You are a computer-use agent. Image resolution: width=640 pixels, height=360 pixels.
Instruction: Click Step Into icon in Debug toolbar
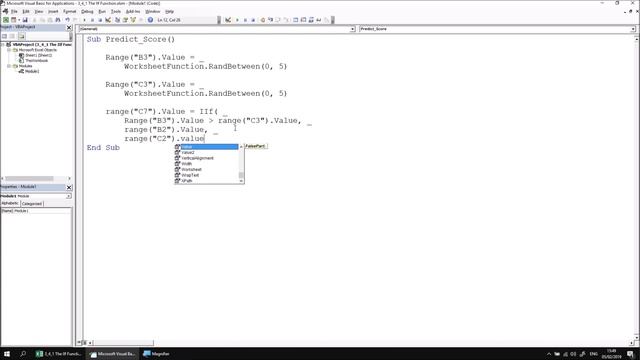click(270, 20)
